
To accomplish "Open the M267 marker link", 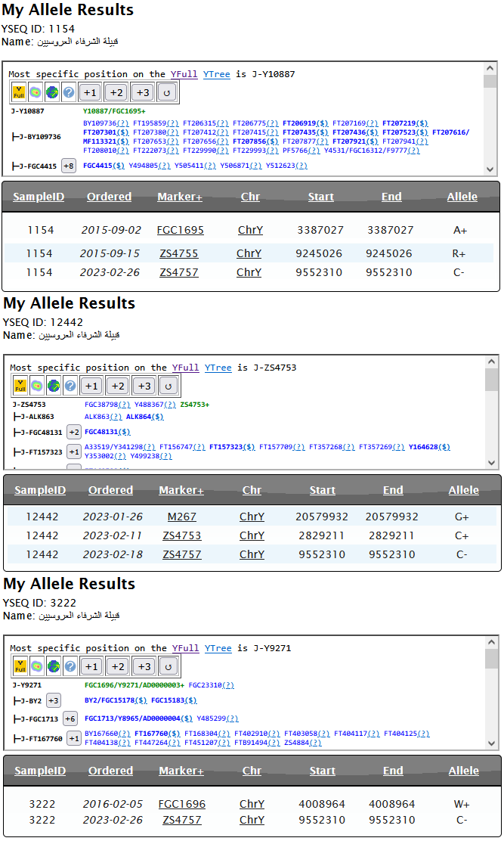I will tap(182, 517).
